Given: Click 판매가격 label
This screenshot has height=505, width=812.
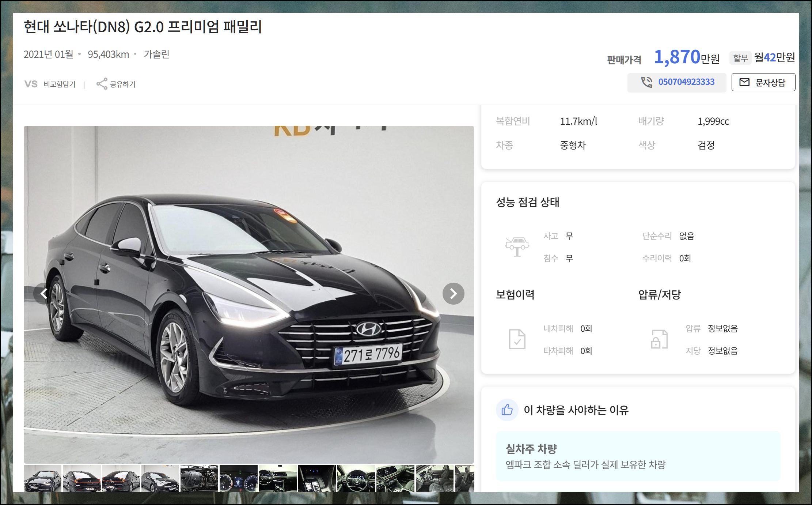Looking at the screenshot, I should coord(624,60).
